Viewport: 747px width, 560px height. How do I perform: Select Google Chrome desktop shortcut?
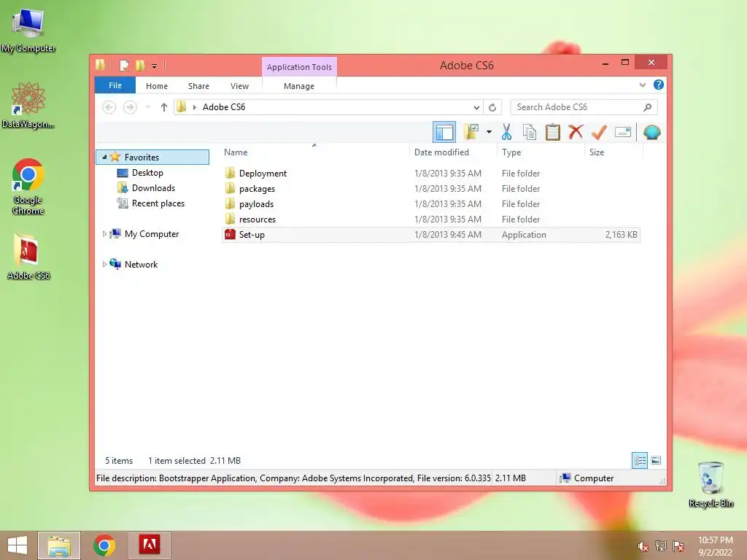[x=28, y=187]
